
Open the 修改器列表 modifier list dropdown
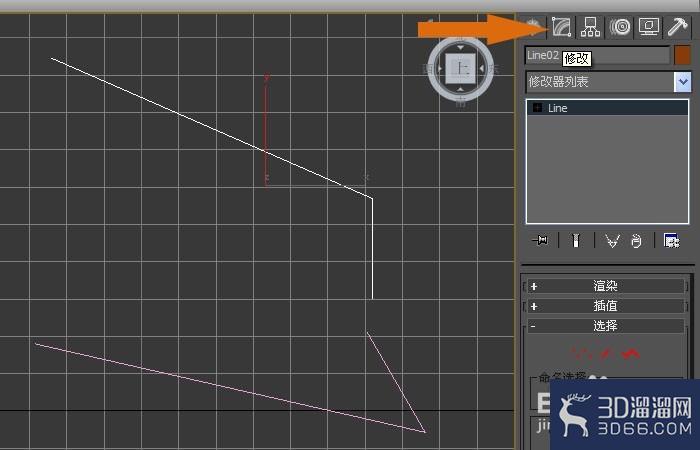tap(608, 82)
